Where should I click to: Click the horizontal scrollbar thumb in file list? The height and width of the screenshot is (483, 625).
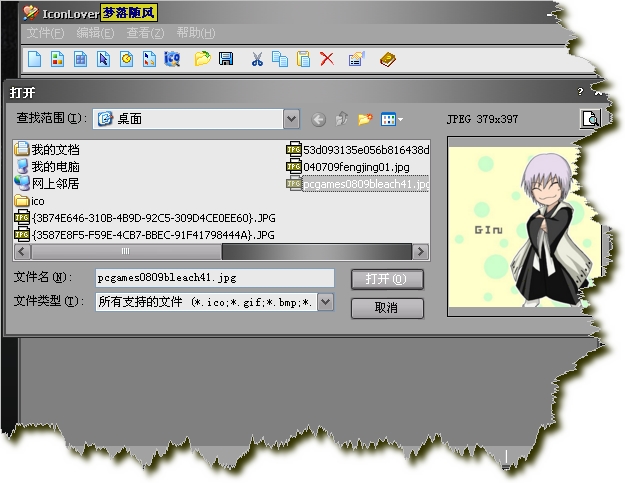tap(126, 251)
